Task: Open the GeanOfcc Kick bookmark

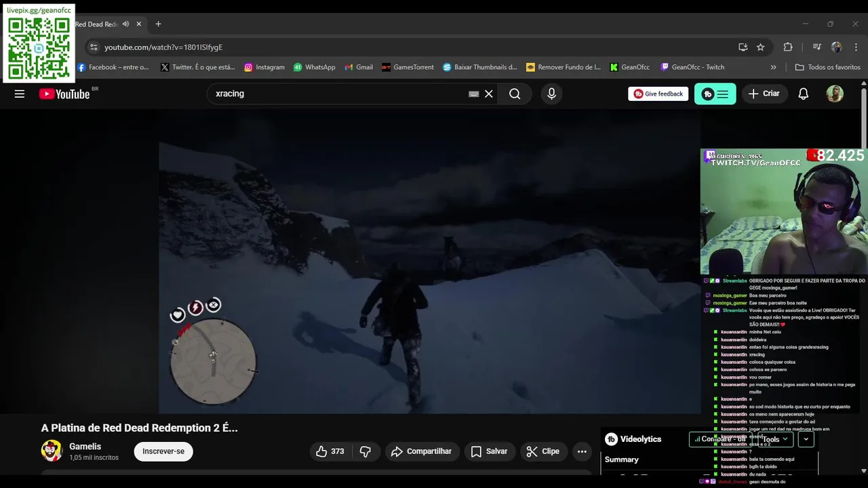Action: (630, 67)
